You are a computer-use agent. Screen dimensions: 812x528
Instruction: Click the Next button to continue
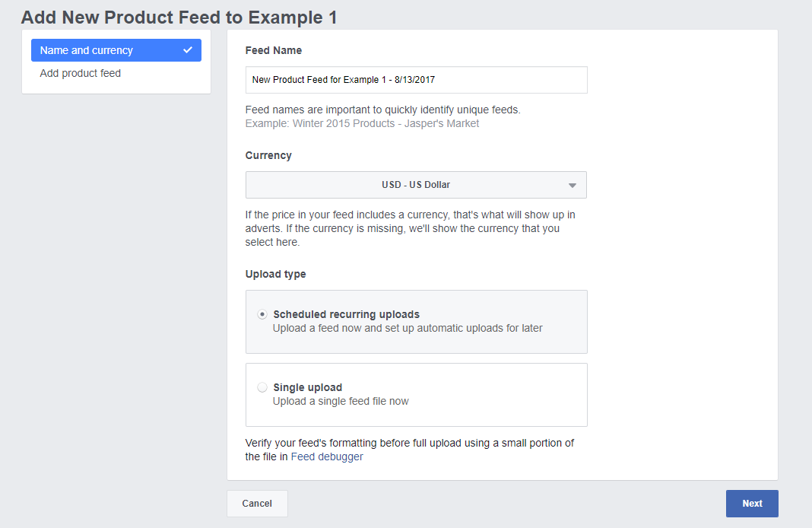click(x=752, y=504)
